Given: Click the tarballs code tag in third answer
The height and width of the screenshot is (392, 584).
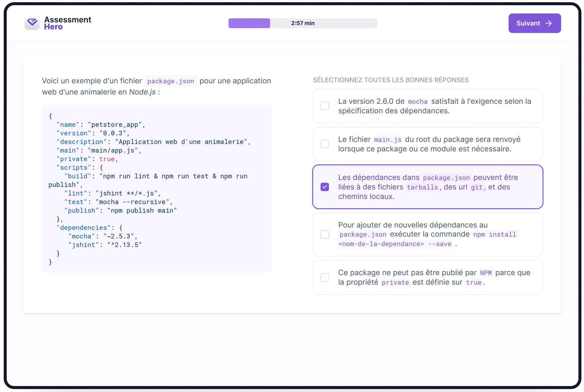Looking at the screenshot, I should [x=422, y=187].
